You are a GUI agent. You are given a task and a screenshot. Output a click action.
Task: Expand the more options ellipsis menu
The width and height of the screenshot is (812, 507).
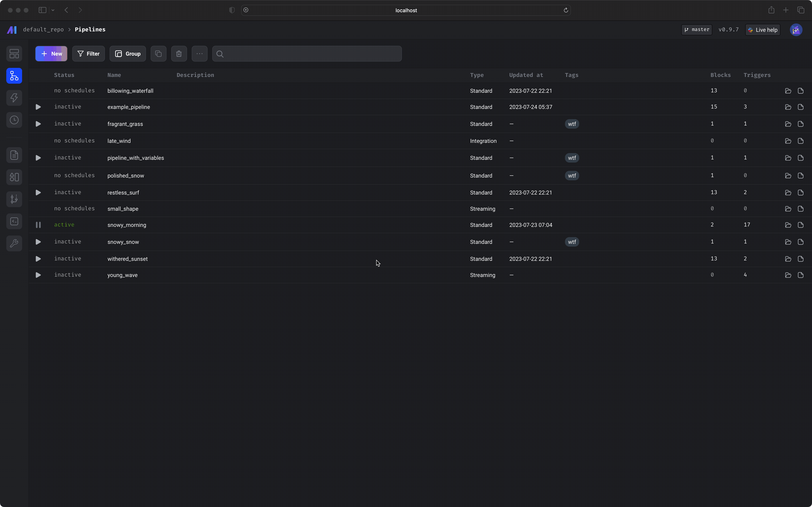200,54
